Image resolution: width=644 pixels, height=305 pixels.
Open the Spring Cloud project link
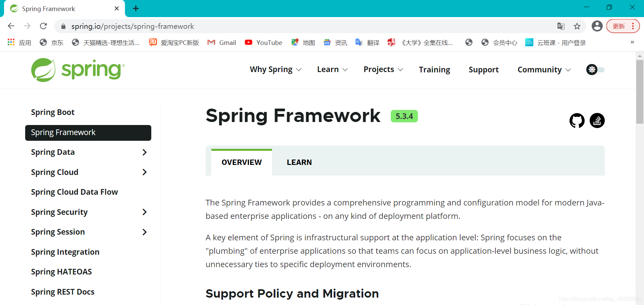55,172
